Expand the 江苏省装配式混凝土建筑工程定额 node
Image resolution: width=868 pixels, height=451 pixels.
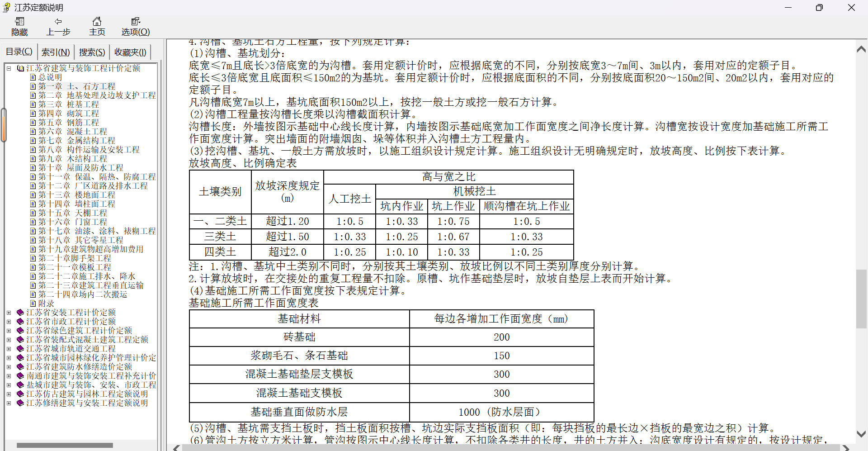pos(9,340)
